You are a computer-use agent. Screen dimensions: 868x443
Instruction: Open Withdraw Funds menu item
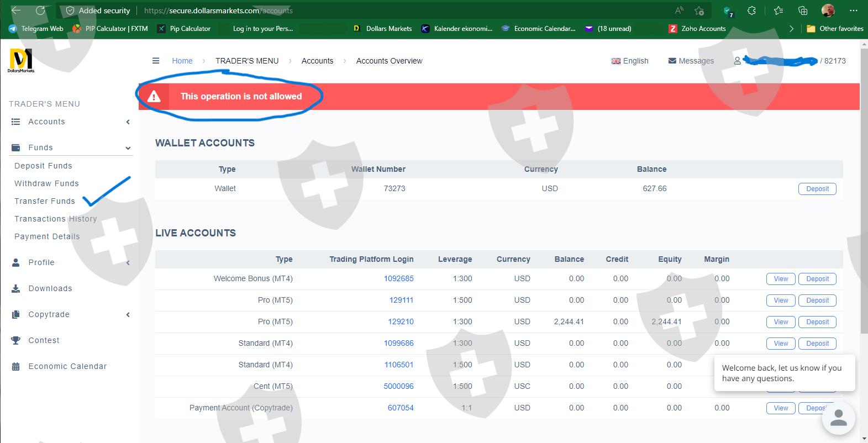coord(46,183)
